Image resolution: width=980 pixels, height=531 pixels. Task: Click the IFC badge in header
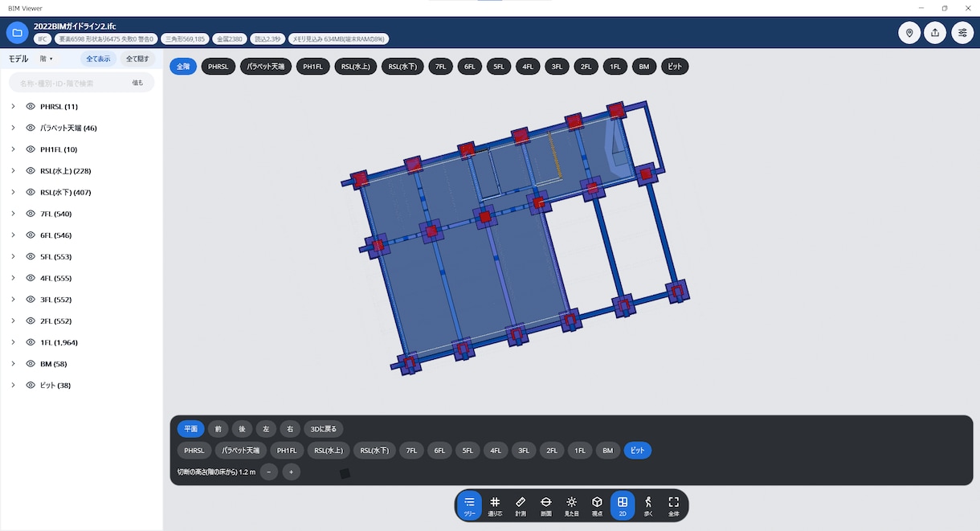tap(43, 39)
